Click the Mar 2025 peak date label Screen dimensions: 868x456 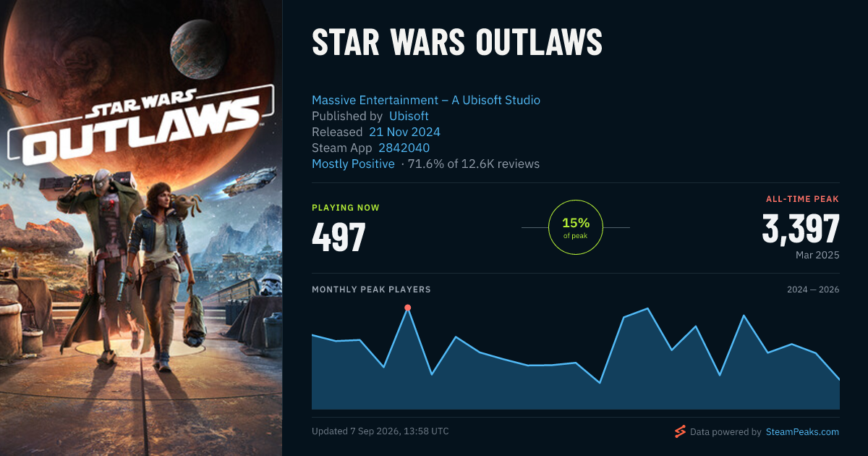click(x=817, y=256)
